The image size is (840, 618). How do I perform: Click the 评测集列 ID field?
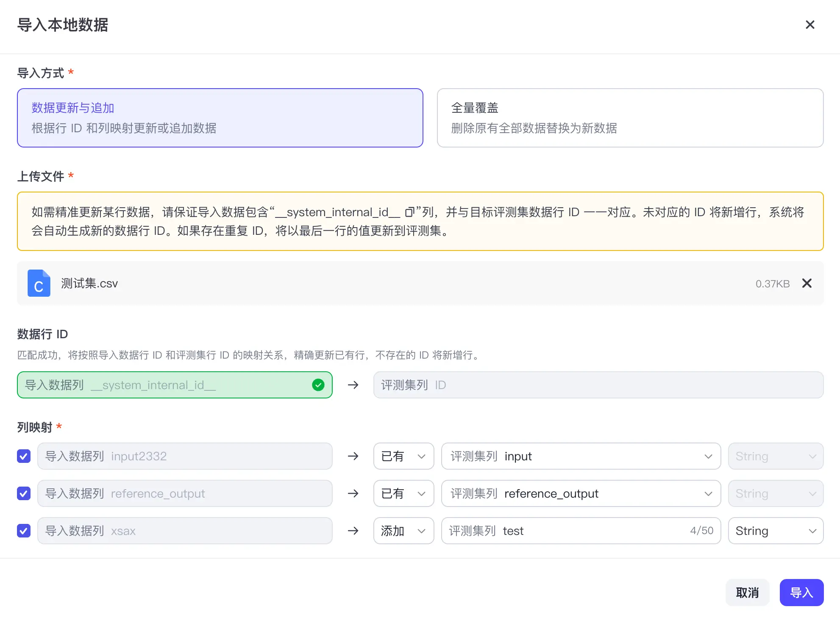(598, 385)
